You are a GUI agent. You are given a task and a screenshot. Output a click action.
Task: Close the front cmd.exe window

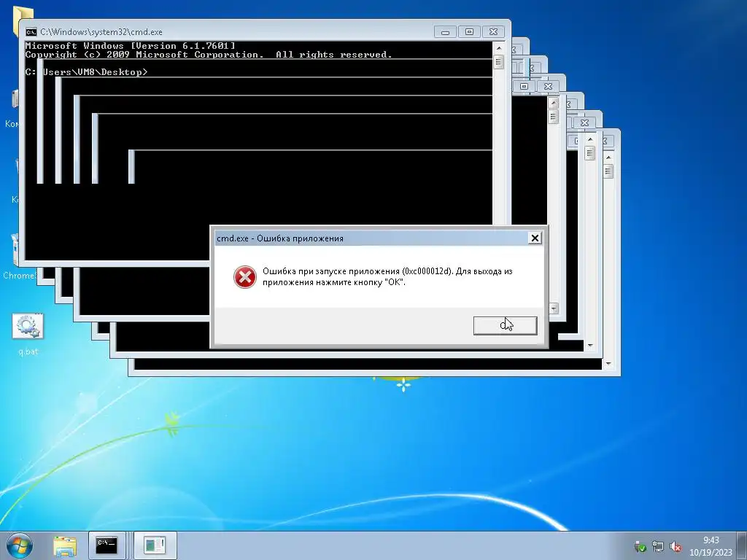[x=494, y=32]
